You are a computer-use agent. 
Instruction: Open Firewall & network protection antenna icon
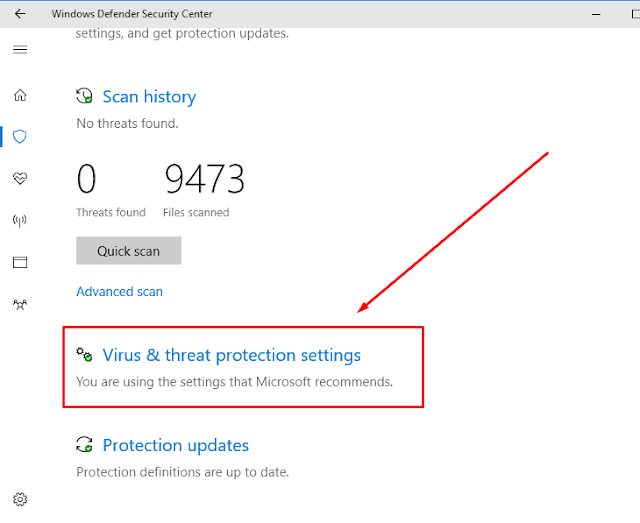click(x=20, y=220)
